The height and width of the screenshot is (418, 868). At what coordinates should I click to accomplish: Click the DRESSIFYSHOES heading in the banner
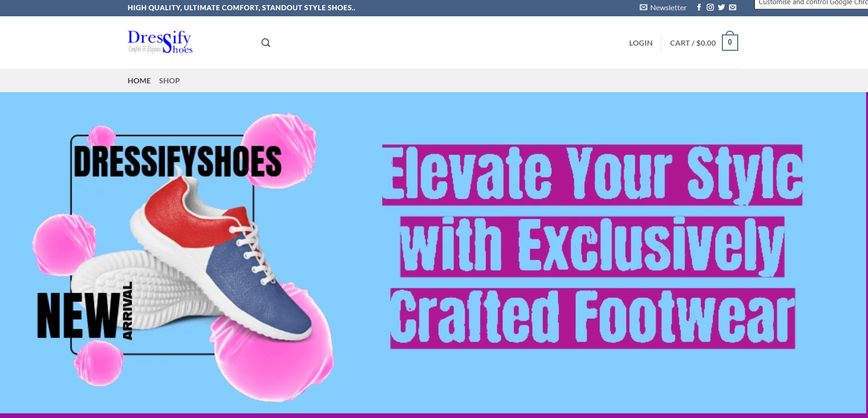click(x=178, y=162)
